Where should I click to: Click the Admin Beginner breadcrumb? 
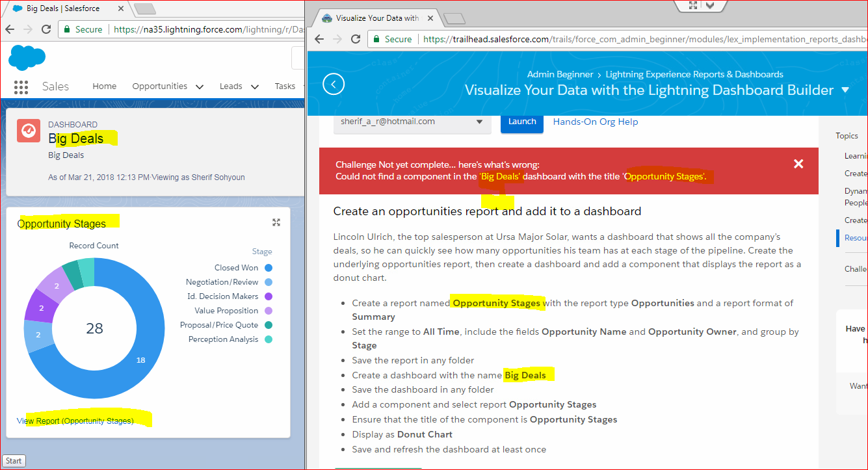(x=560, y=75)
